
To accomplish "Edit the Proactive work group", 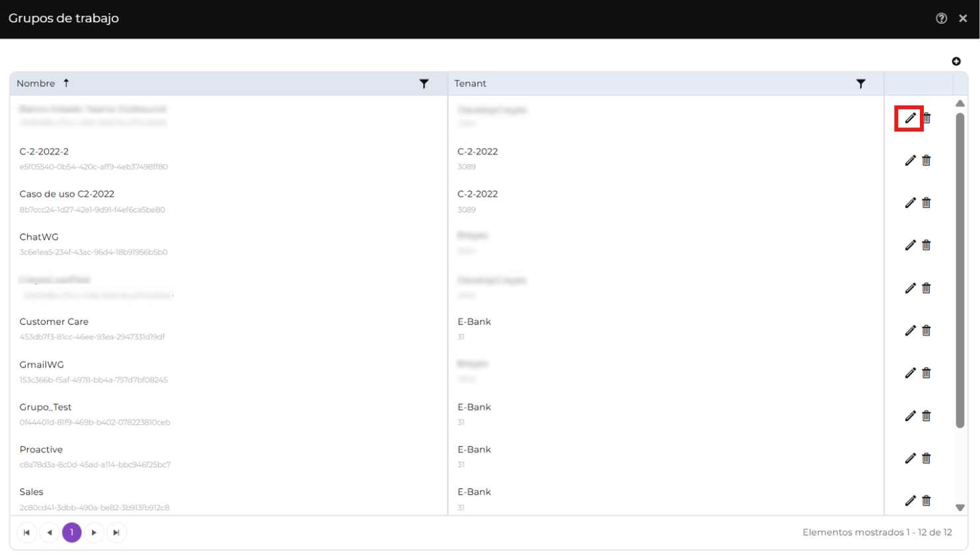I will (x=910, y=458).
